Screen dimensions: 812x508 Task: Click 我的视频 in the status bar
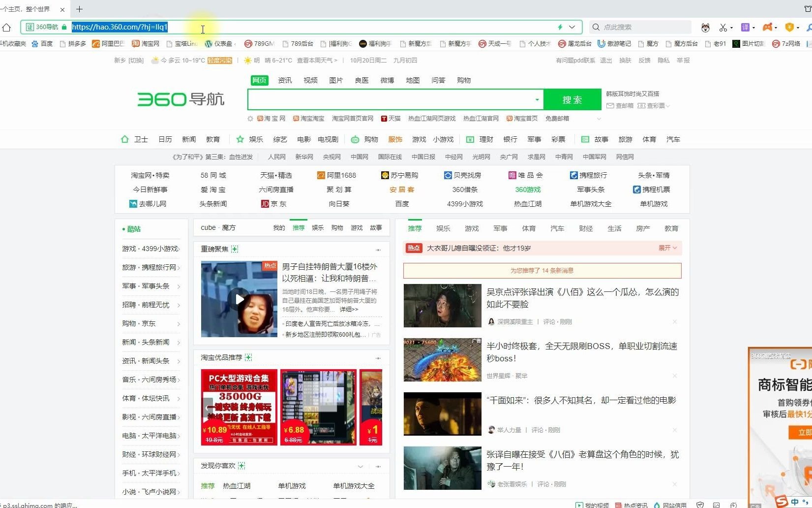pyautogui.click(x=592, y=505)
